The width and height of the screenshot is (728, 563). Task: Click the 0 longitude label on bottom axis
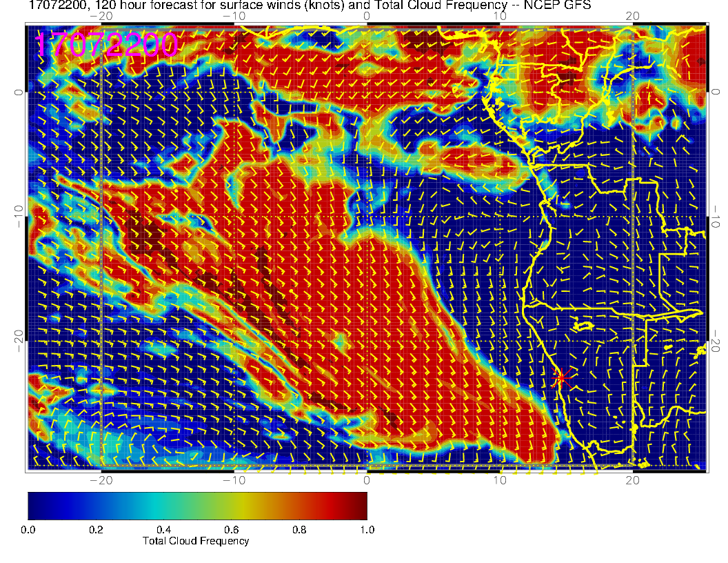367,480
